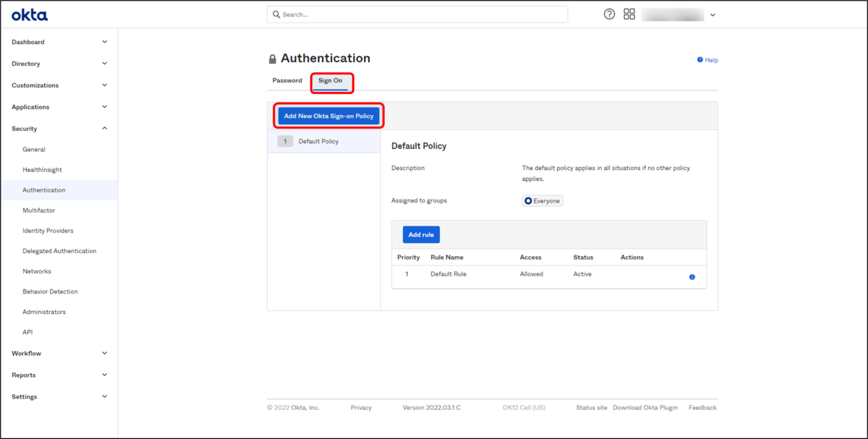Expand the Directory sidebar section

coord(59,64)
